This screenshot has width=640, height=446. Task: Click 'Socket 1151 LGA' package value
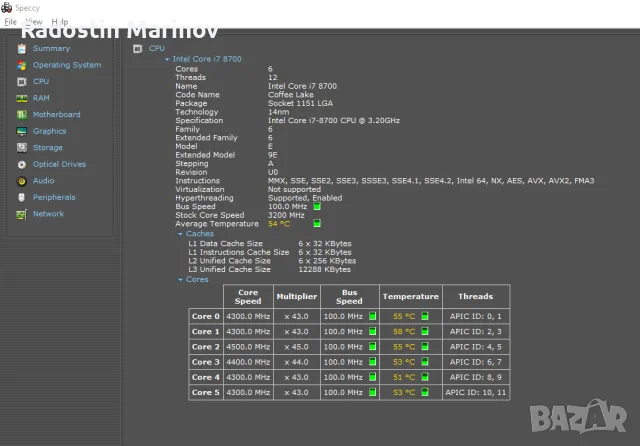point(300,103)
